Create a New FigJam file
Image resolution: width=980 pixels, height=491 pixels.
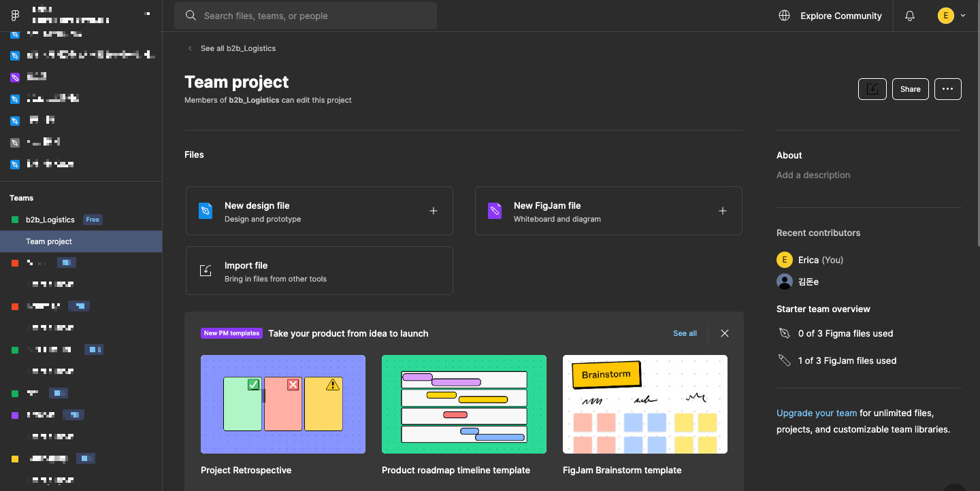pyautogui.click(x=608, y=211)
